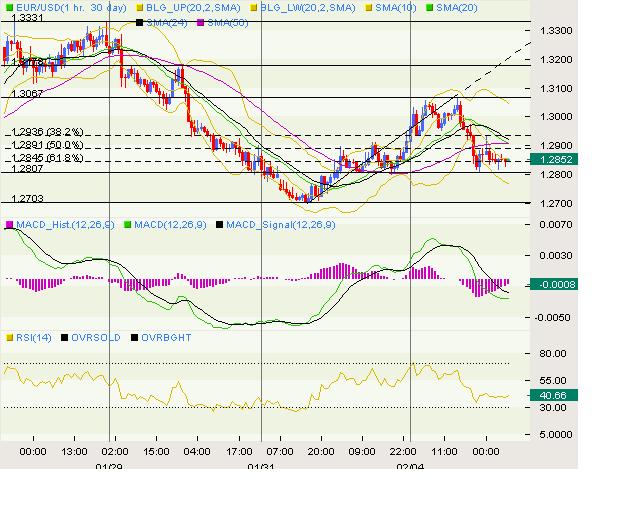Click the 1.2936 (38.2%) Fibonacci label
640x512 pixels.
47,132
